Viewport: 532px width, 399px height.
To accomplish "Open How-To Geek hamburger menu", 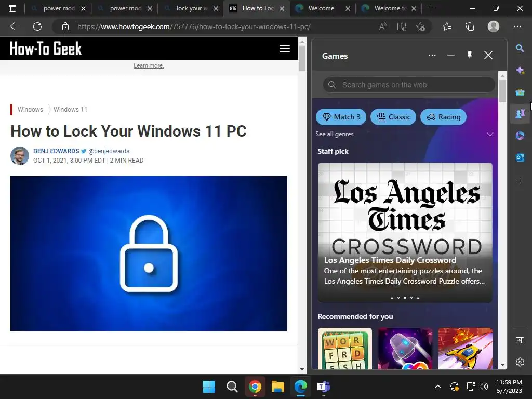I will [284, 49].
